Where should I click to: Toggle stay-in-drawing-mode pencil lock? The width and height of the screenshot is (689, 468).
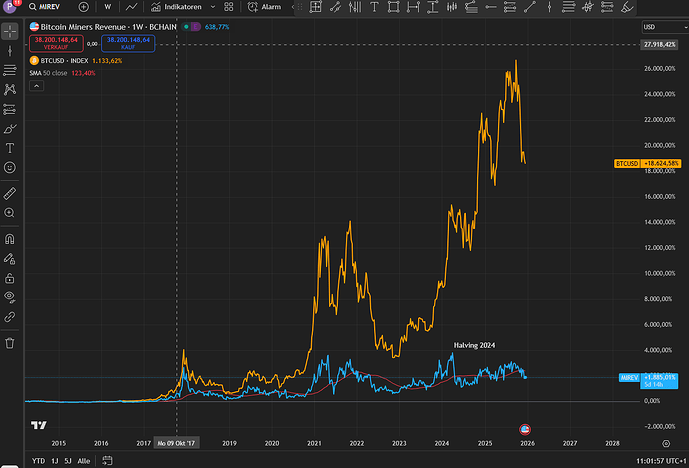pyautogui.click(x=10, y=259)
